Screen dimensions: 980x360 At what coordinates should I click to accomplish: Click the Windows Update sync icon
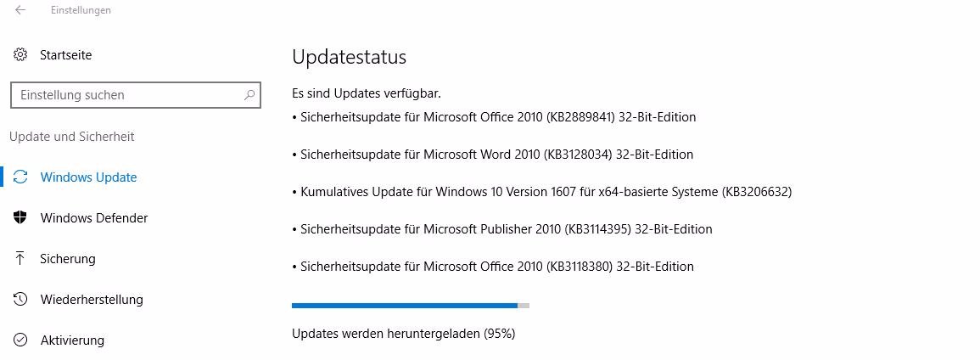click(20, 177)
